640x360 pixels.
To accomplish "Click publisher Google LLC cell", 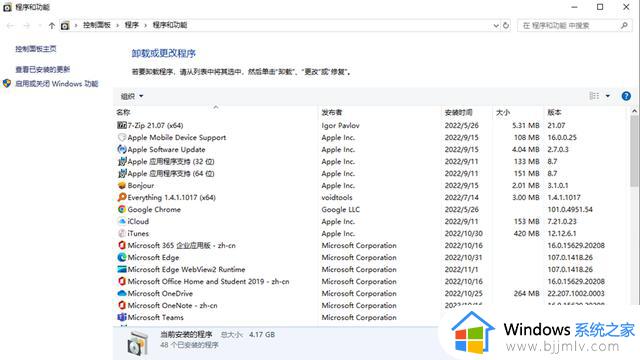I will click(340, 209).
